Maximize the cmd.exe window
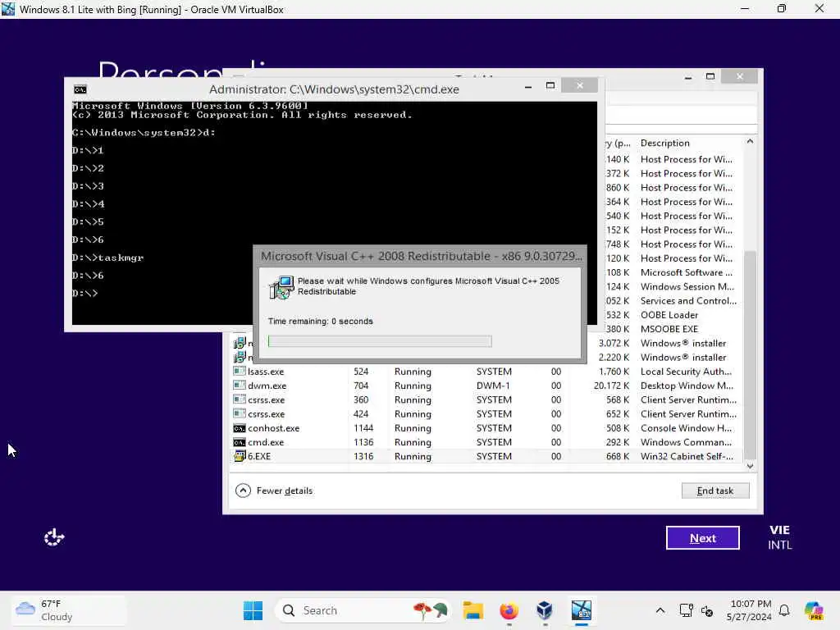 coord(550,85)
